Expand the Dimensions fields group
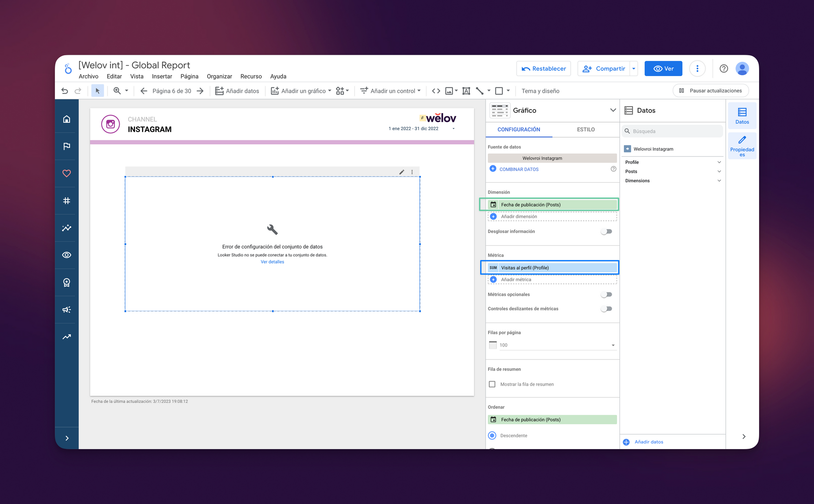The image size is (814, 504). 719,181
